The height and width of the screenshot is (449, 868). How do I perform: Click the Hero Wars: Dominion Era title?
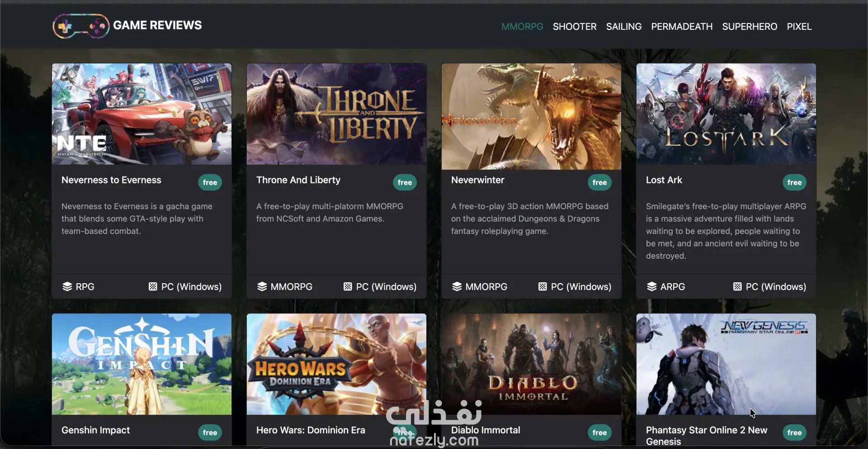pyautogui.click(x=311, y=430)
